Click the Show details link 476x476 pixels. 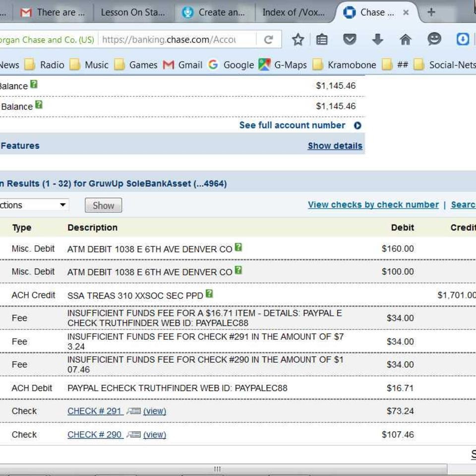coord(335,146)
